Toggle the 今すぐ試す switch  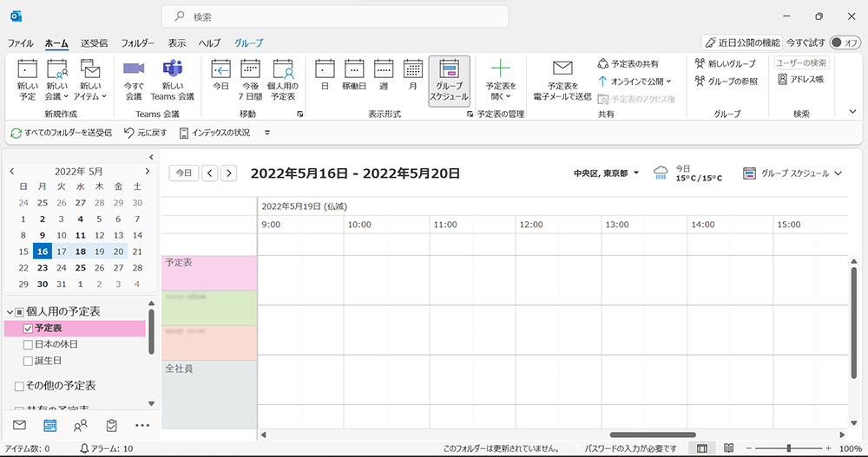pos(845,42)
